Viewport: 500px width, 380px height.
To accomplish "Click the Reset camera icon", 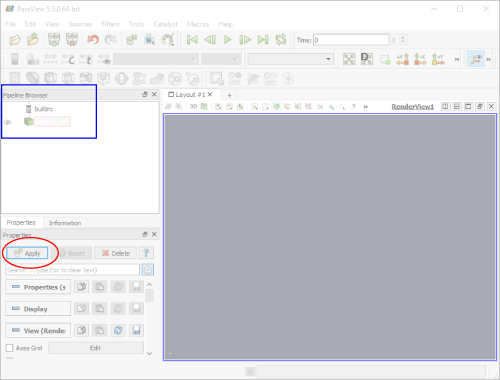I will click(x=349, y=59).
